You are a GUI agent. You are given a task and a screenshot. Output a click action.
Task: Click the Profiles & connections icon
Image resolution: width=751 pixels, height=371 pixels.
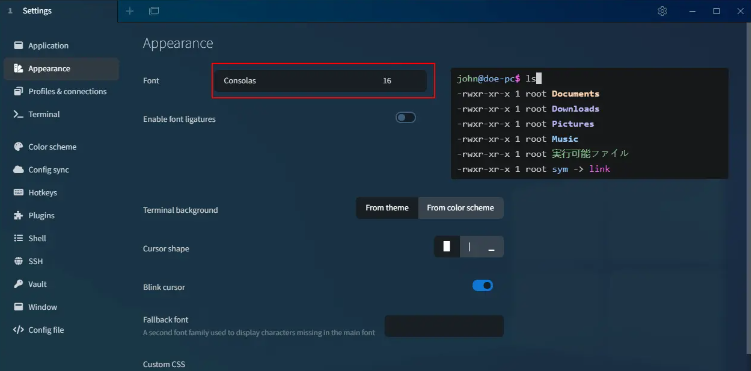pos(19,91)
